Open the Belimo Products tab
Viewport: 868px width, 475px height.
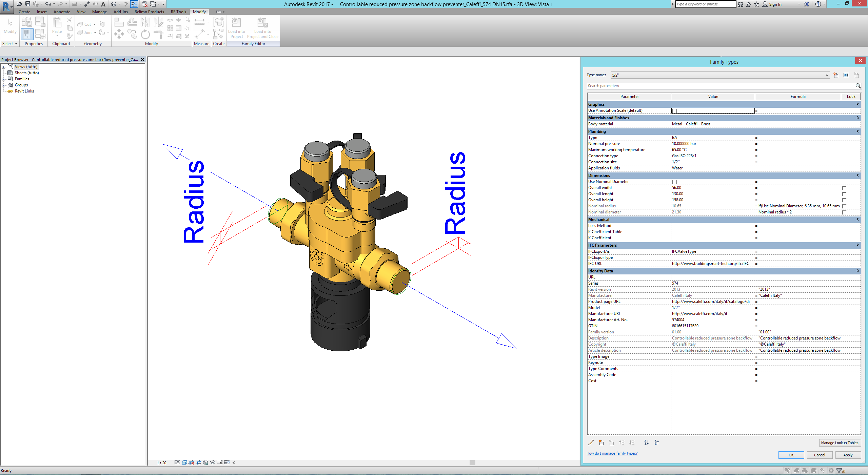coord(149,12)
